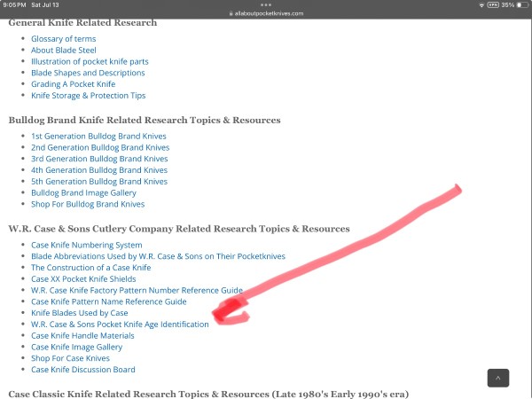
Task: Open Blade Shapes and Descriptions link
Action: (88, 73)
